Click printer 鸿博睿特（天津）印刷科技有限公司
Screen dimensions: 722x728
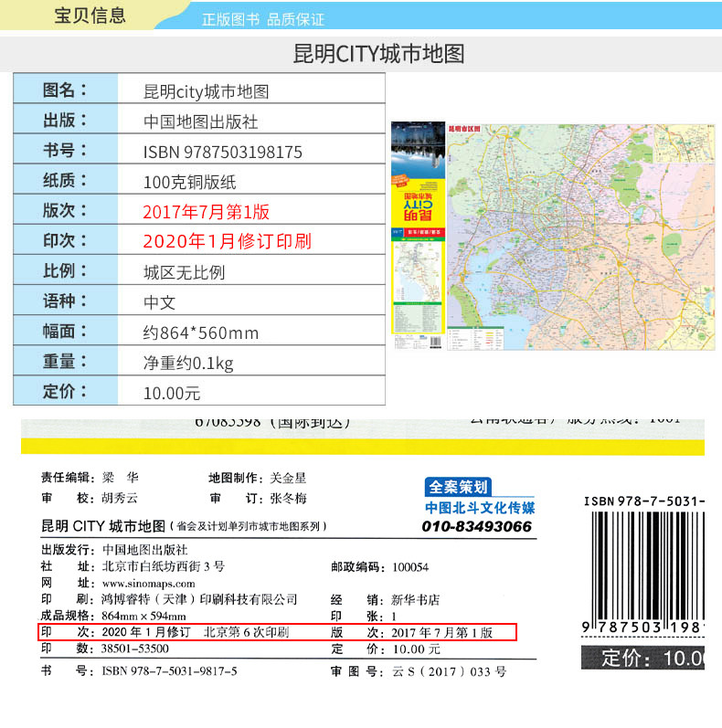click(200, 599)
